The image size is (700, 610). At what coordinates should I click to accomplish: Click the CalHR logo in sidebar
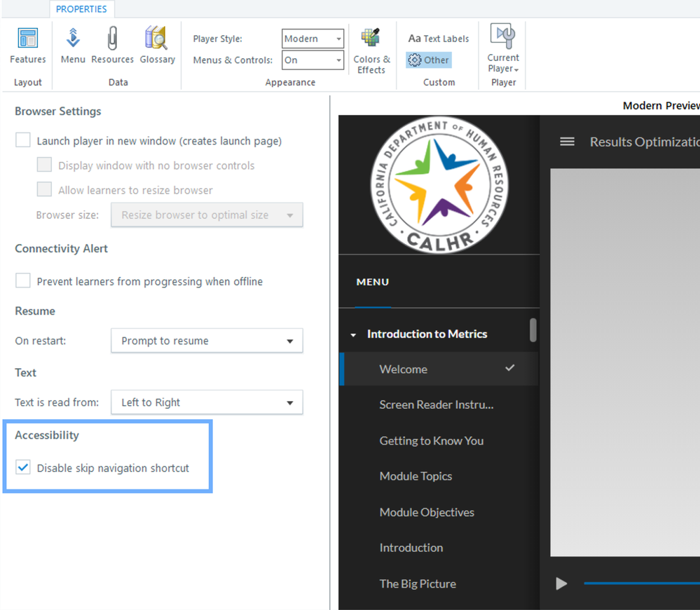[439, 185]
